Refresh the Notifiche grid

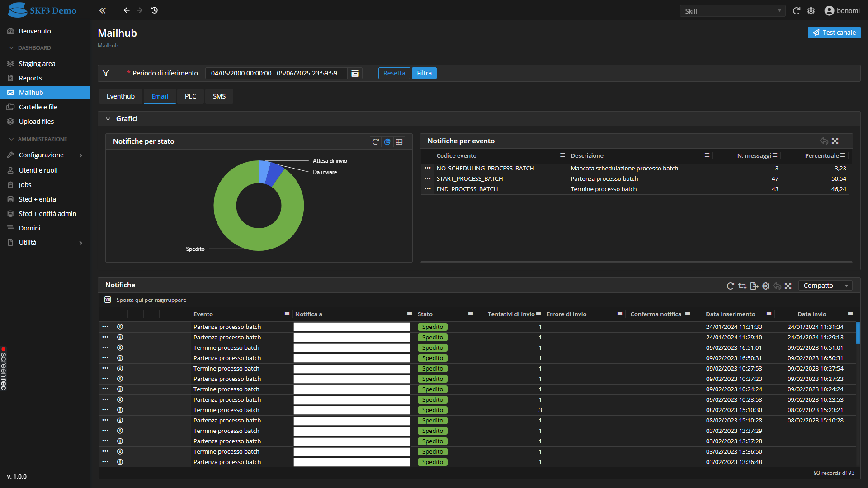pyautogui.click(x=730, y=286)
